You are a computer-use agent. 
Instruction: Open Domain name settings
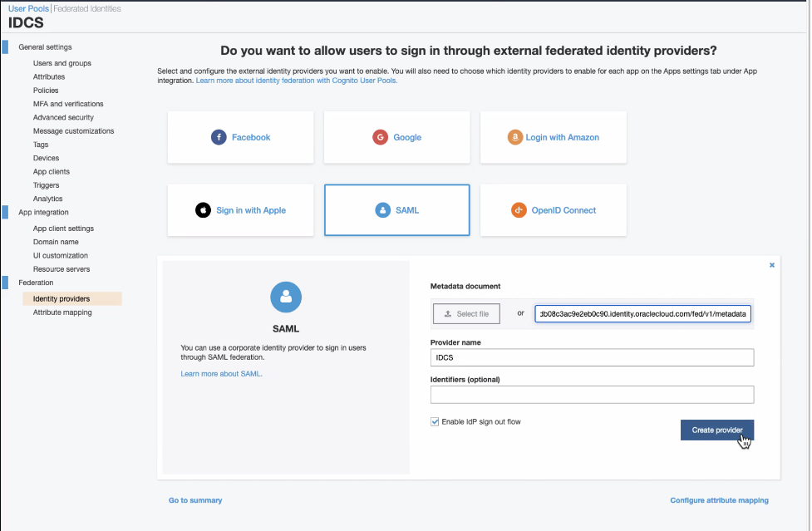coord(56,242)
